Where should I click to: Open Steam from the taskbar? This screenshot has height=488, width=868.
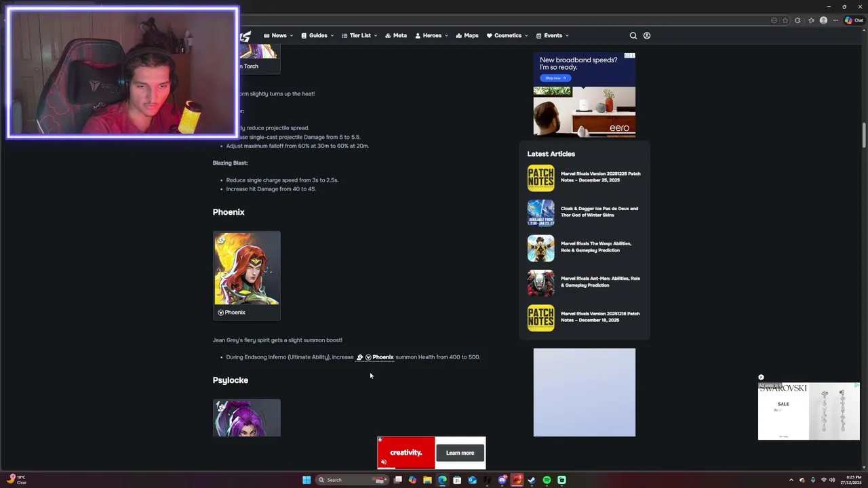tap(532, 480)
